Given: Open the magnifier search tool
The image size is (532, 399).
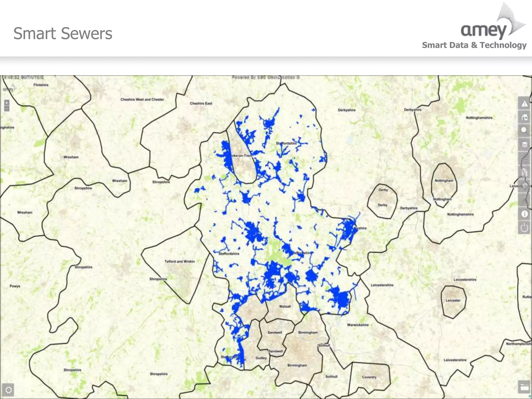Looking at the screenshot, I should tap(524, 131).
